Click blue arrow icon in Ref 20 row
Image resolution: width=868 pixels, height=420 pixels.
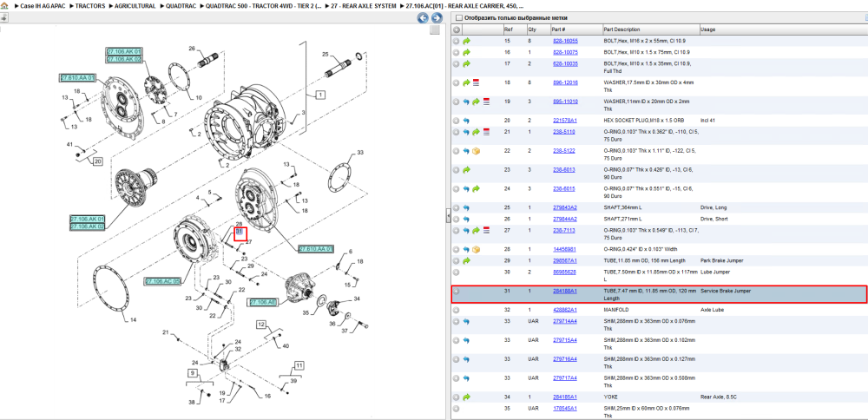(x=467, y=121)
